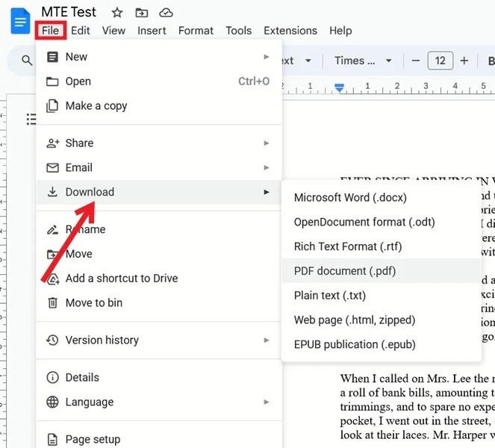
Task: Open the font family dropdown
Action: pos(363,61)
